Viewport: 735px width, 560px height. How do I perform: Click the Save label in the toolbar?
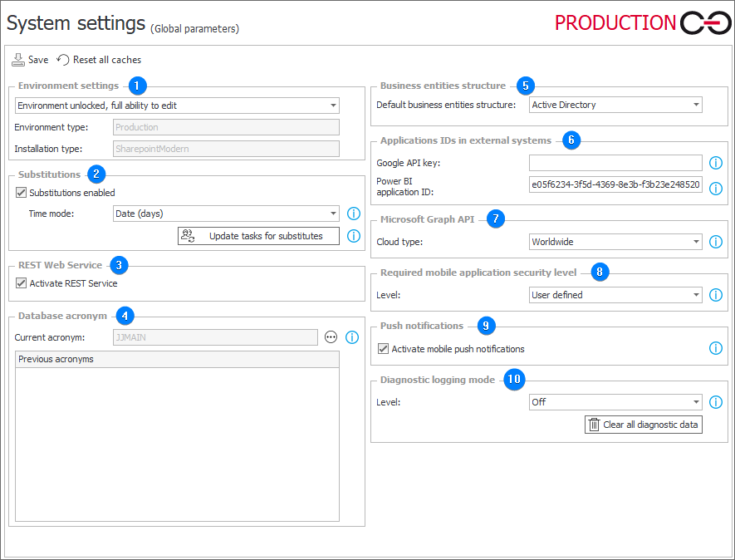38,60
